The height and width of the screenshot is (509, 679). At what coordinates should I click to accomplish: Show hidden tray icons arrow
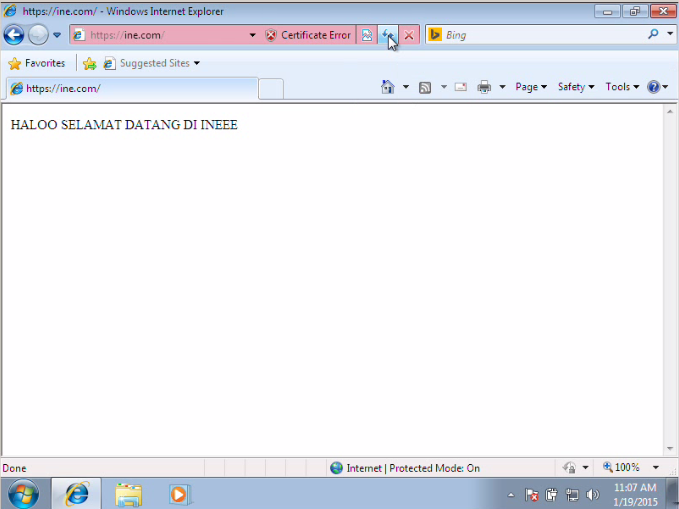tap(511, 495)
